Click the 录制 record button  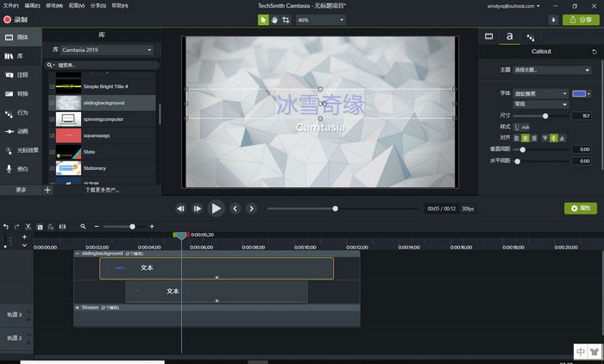click(16, 20)
